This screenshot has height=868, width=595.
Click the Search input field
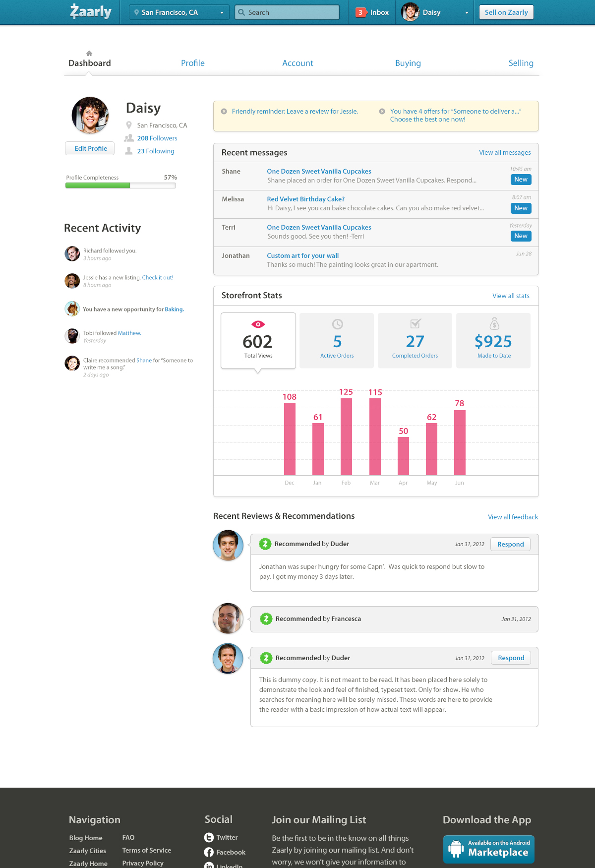click(x=287, y=12)
